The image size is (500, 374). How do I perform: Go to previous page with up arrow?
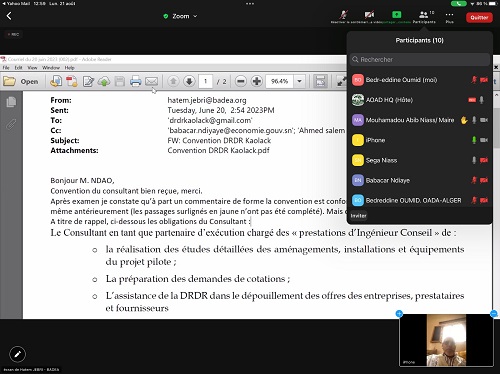pos(173,81)
